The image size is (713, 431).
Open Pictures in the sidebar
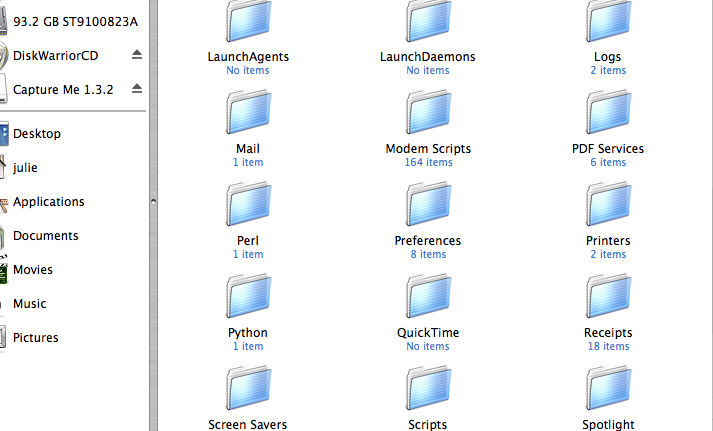(x=35, y=338)
